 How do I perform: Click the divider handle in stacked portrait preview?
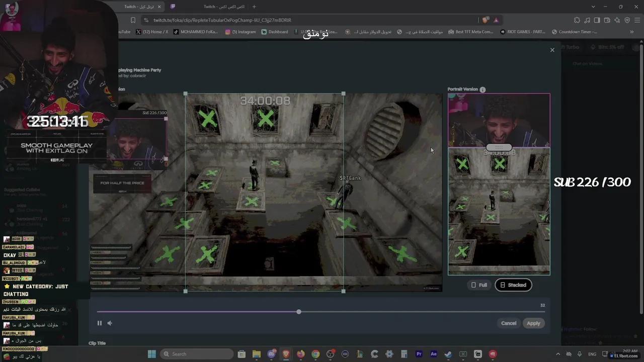coord(499,147)
